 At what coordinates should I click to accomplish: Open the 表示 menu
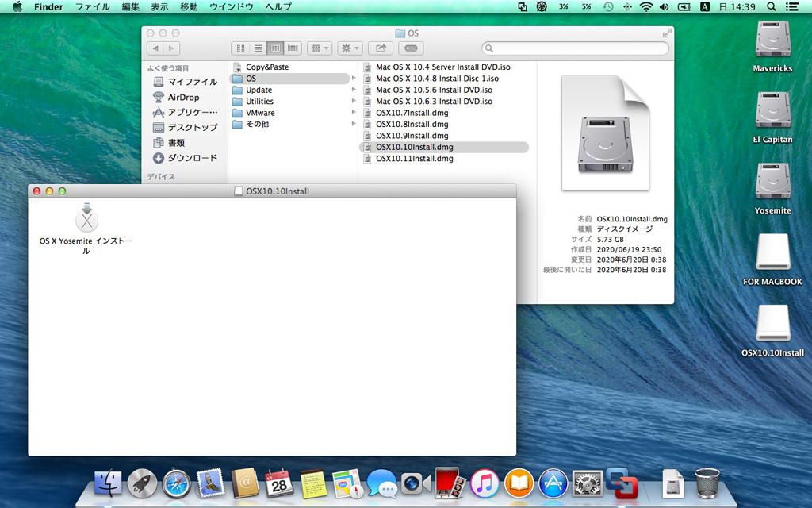pos(159,6)
